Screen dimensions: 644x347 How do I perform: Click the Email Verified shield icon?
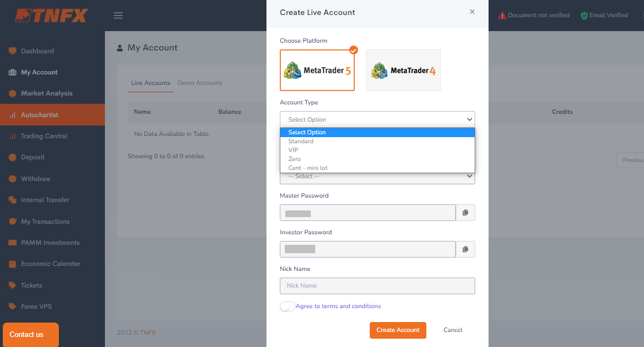tap(584, 16)
